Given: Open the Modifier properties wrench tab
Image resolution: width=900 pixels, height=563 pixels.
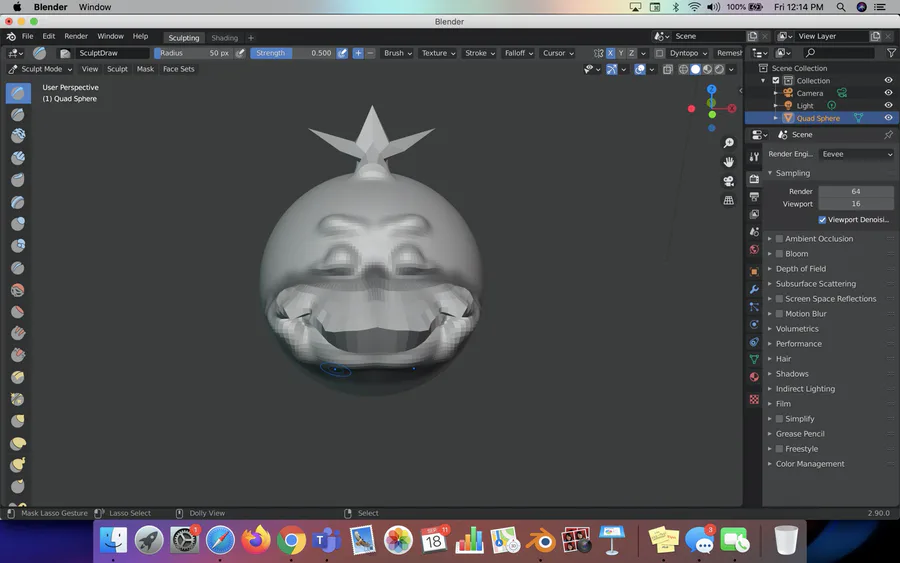Looking at the screenshot, I should point(754,288).
